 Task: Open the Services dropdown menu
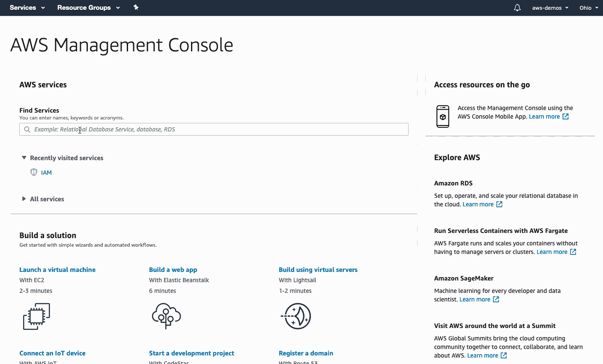coord(27,8)
